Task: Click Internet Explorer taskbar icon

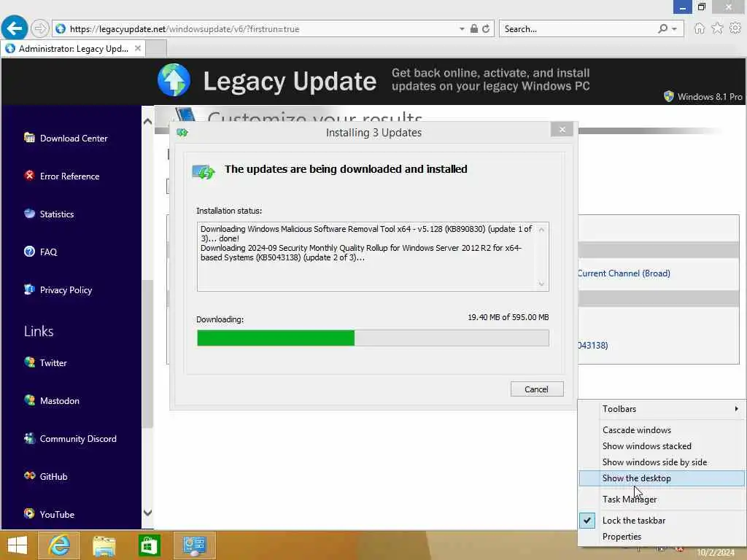Action: tap(59, 545)
